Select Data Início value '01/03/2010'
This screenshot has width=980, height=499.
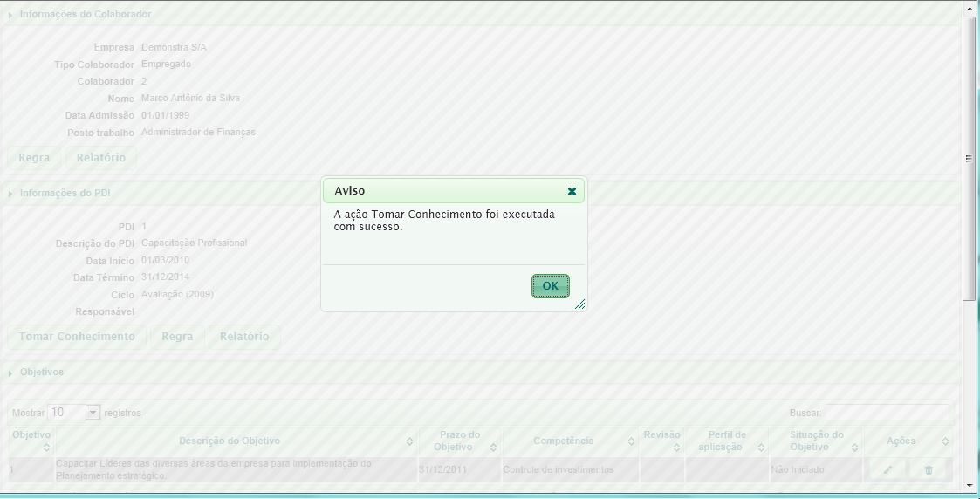[x=165, y=260]
